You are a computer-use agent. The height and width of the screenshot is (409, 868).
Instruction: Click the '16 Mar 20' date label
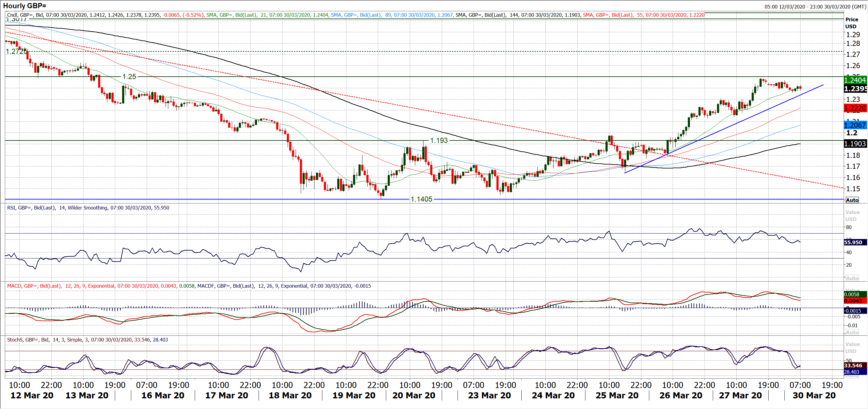163,396
